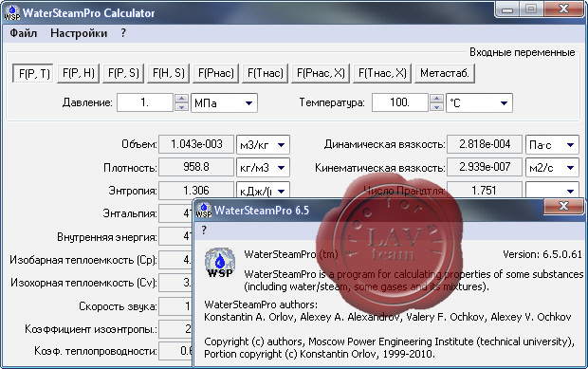This screenshot has height=369, width=588.
Task: Click the WSP logo in the About dialog
Action: 220,263
